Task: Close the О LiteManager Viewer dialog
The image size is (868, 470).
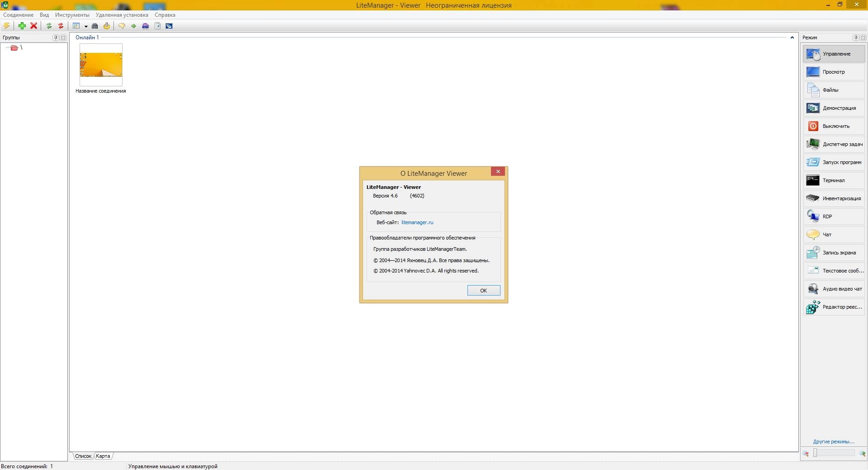Action: [498, 171]
